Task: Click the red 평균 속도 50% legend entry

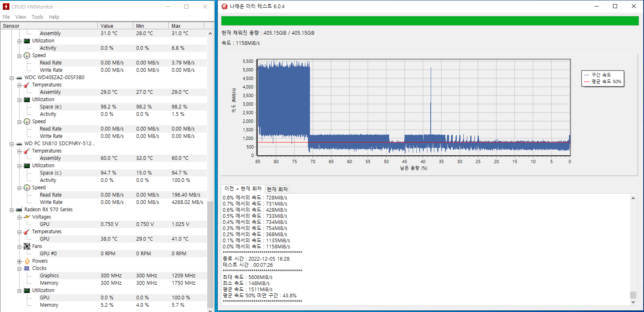Action: pyautogui.click(x=602, y=81)
